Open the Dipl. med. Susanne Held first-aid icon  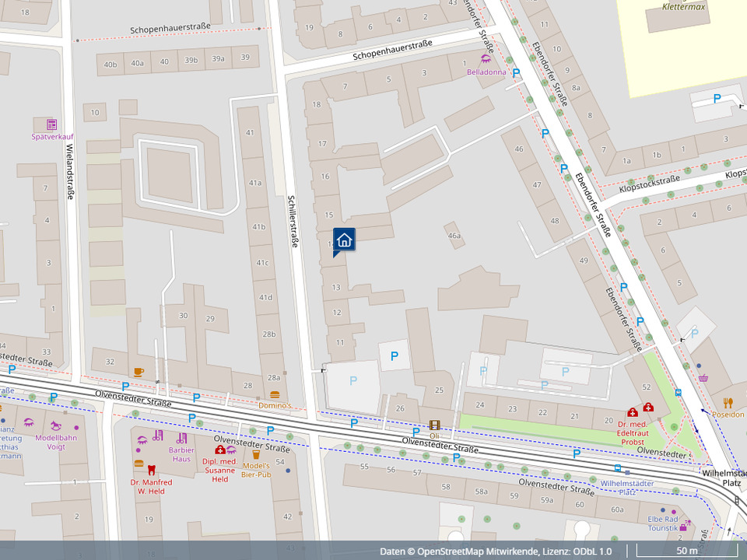click(x=220, y=450)
